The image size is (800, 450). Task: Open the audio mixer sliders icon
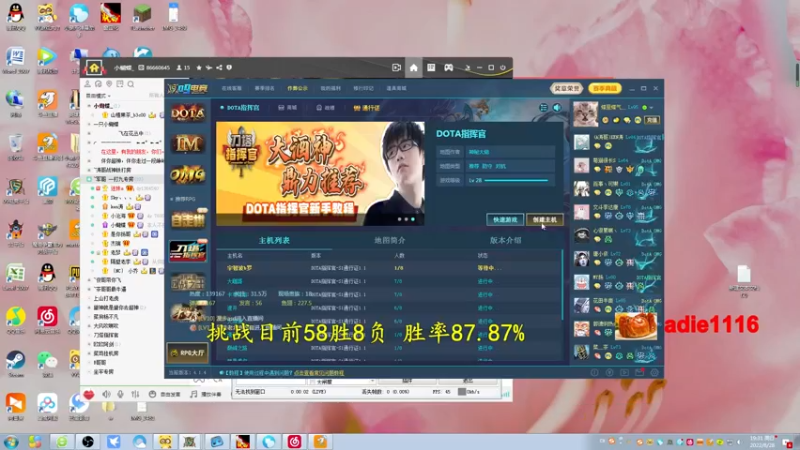135,394
